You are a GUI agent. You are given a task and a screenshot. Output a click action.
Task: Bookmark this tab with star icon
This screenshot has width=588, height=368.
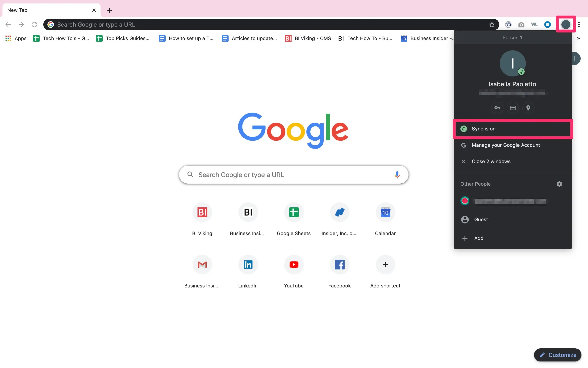492,25
